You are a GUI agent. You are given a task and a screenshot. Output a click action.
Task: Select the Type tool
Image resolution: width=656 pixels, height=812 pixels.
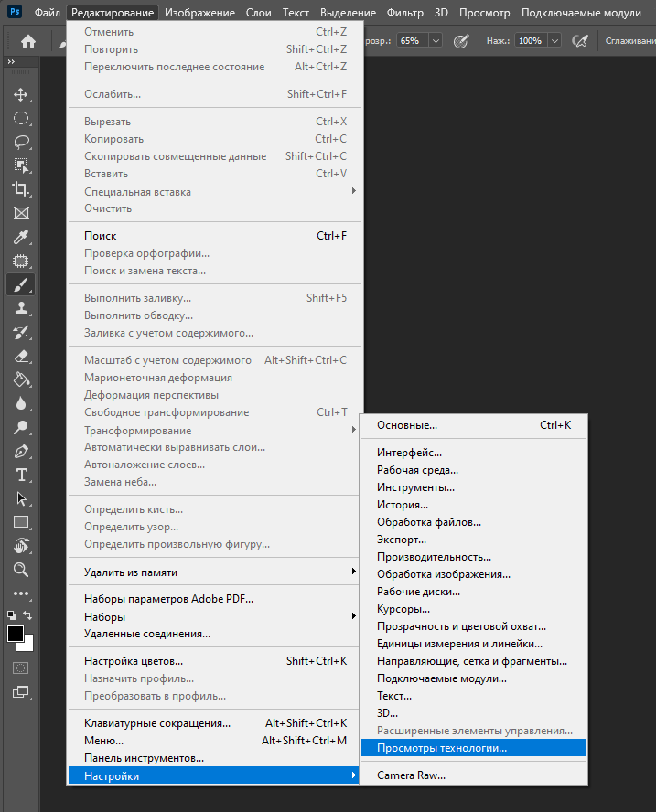click(x=21, y=475)
